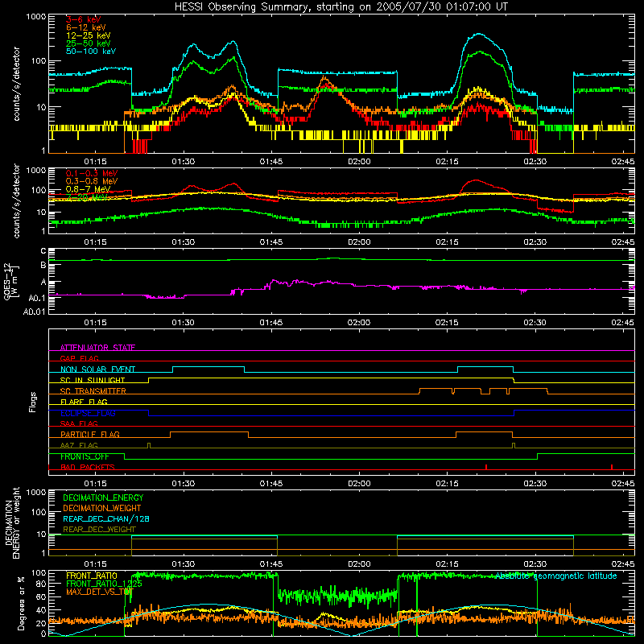The image size is (644, 644).
Task: Pick the yellow 12-25 keV legend label
Action: click(88, 35)
